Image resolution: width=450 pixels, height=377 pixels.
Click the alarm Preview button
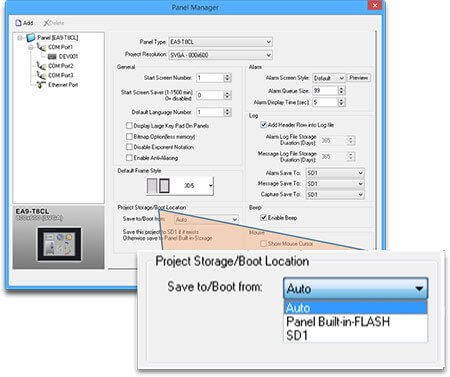coord(359,78)
